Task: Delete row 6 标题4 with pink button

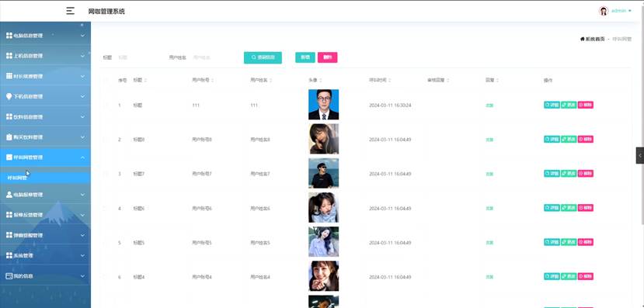Action: pyautogui.click(x=586, y=277)
